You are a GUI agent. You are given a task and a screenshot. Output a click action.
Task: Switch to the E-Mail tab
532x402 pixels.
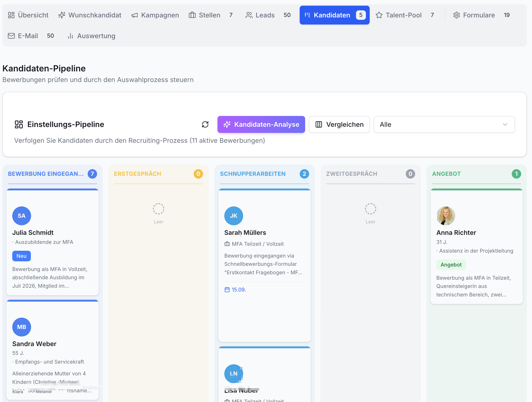tap(31, 36)
